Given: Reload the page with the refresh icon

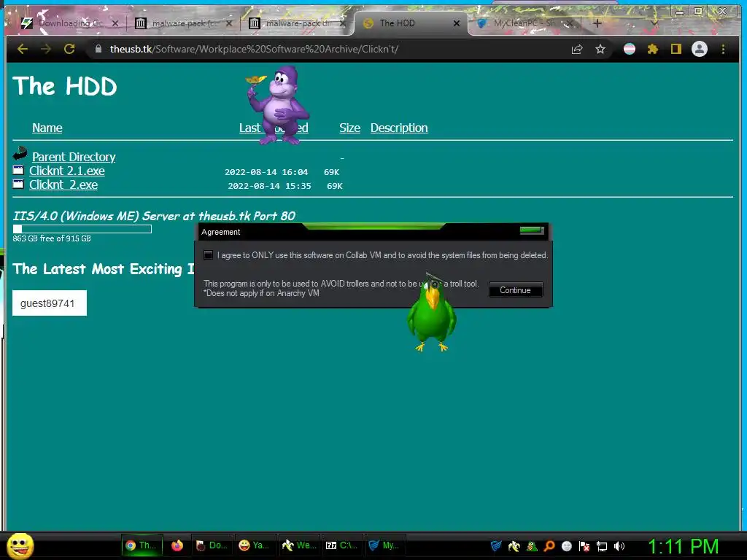Looking at the screenshot, I should tap(69, 49).
